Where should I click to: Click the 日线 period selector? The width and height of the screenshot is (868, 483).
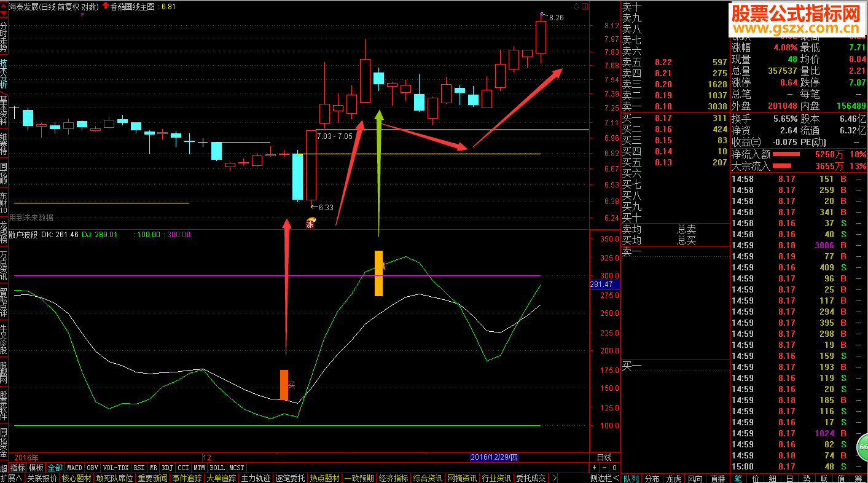(x=604, y=457)
